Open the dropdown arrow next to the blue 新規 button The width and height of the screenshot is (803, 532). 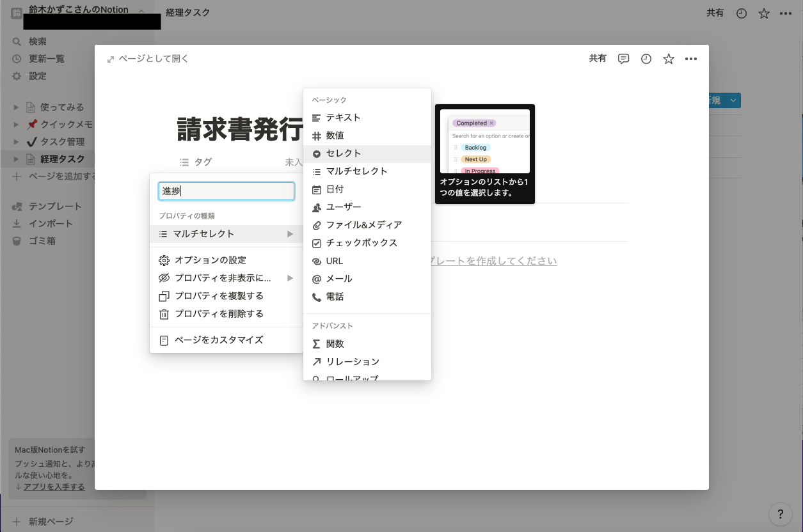click(735, 100)
